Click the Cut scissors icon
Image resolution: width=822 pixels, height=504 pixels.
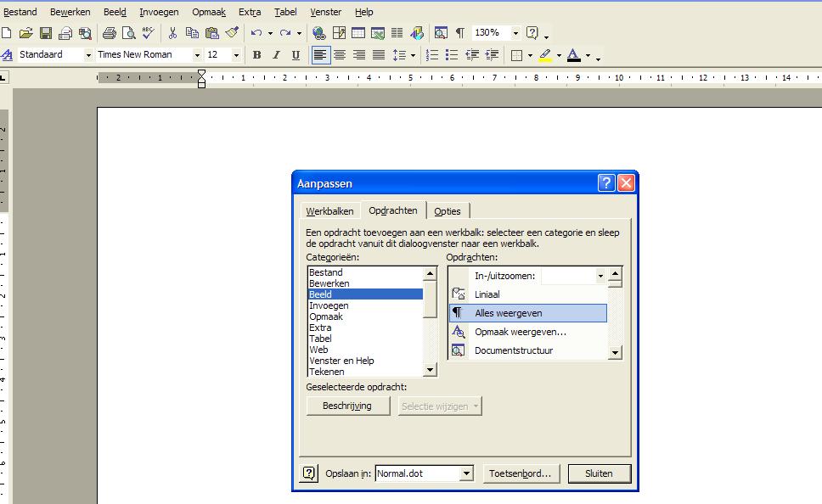pyautogui.click(x=172, y=33)
